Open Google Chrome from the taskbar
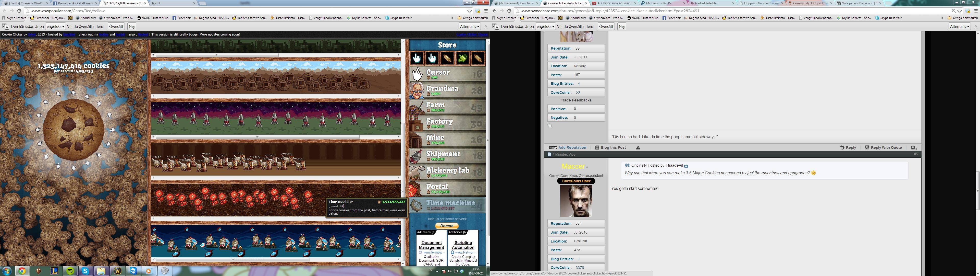980x276 pixels. click(22, 271)
